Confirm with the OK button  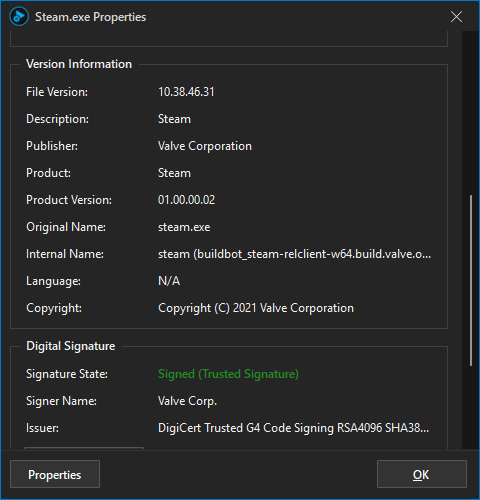[x=421, y=474]
